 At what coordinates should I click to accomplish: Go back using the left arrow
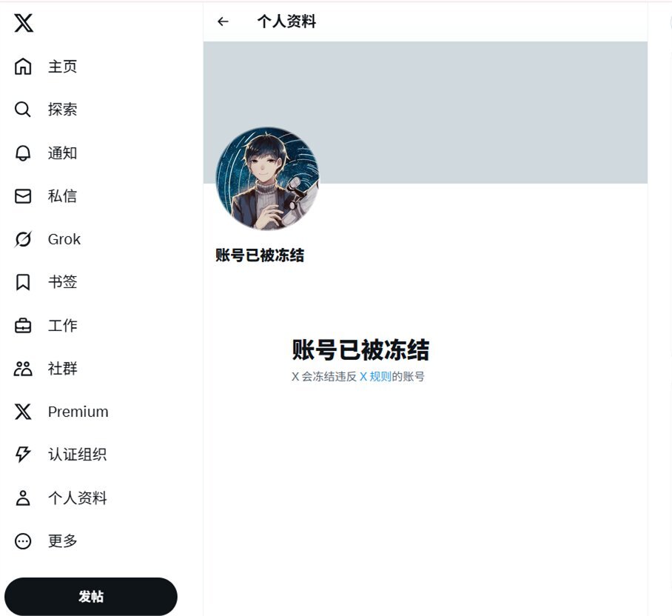(223, 21)
